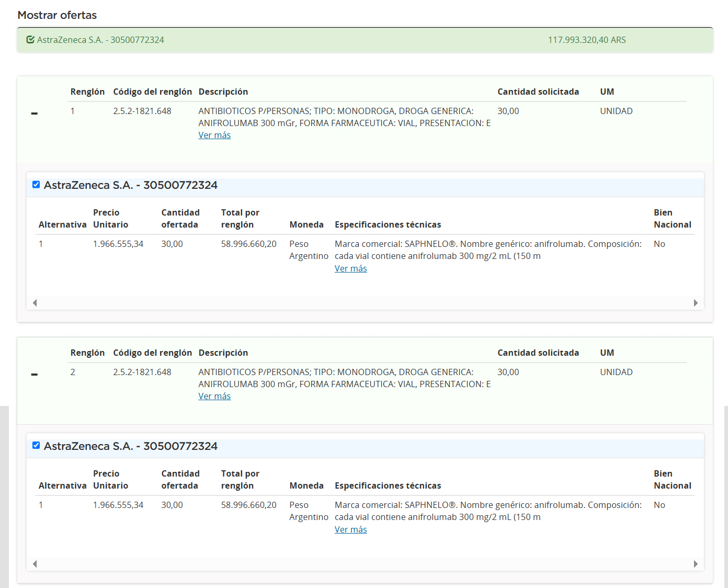This screenshot has height=588, width=728.
Task: Click the ANTIBIOTICOS description text of renglón 2
Action: (x=345, y=378)
